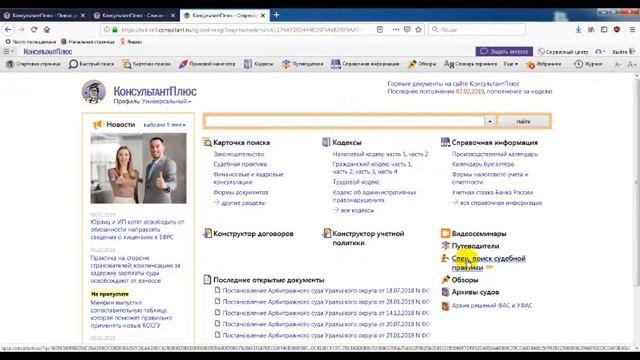
Task: Open Производственный календарь link
Action: pos(495,154)
